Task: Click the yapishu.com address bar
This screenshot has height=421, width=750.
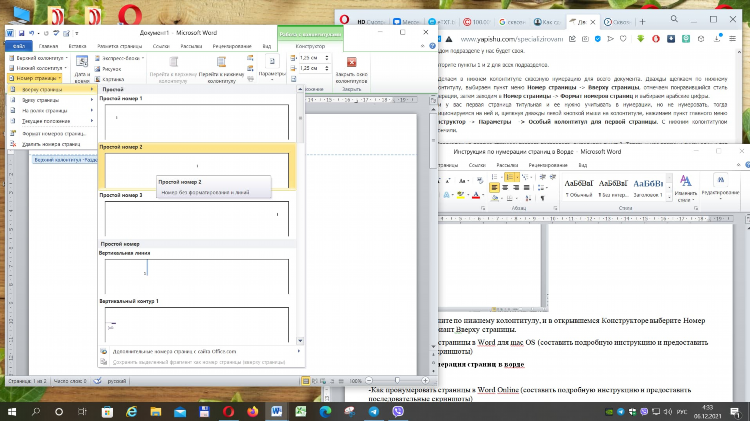Action: pos(512,39)
